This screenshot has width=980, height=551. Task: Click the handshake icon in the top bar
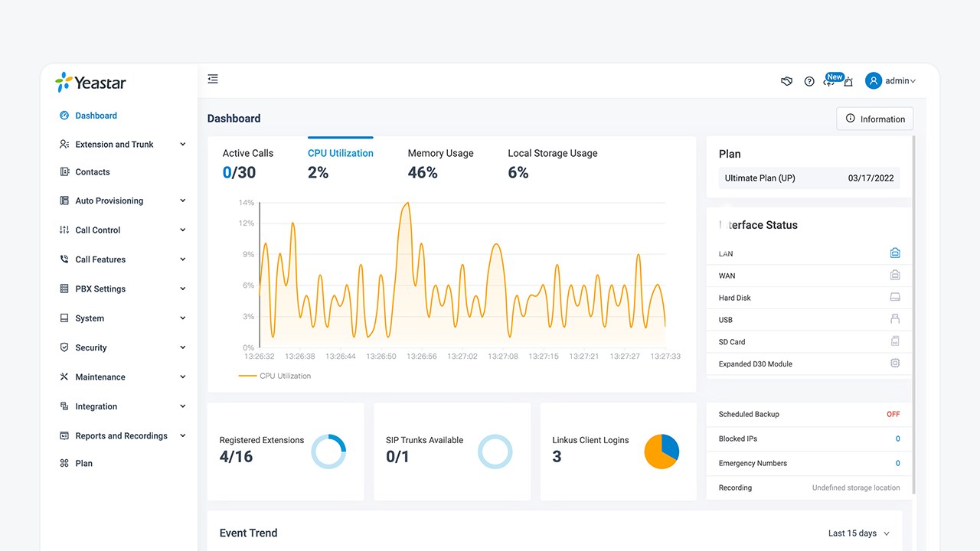coord(786,81)
